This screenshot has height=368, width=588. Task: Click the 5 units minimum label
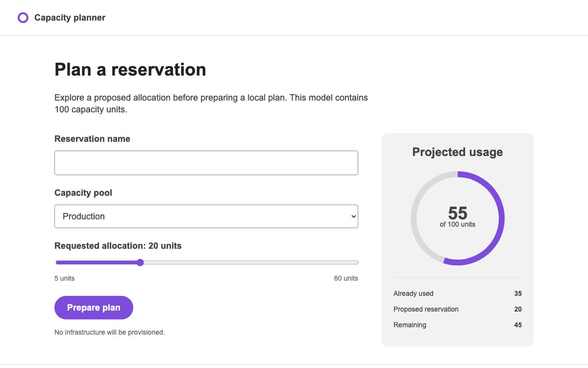coord(64,278)
